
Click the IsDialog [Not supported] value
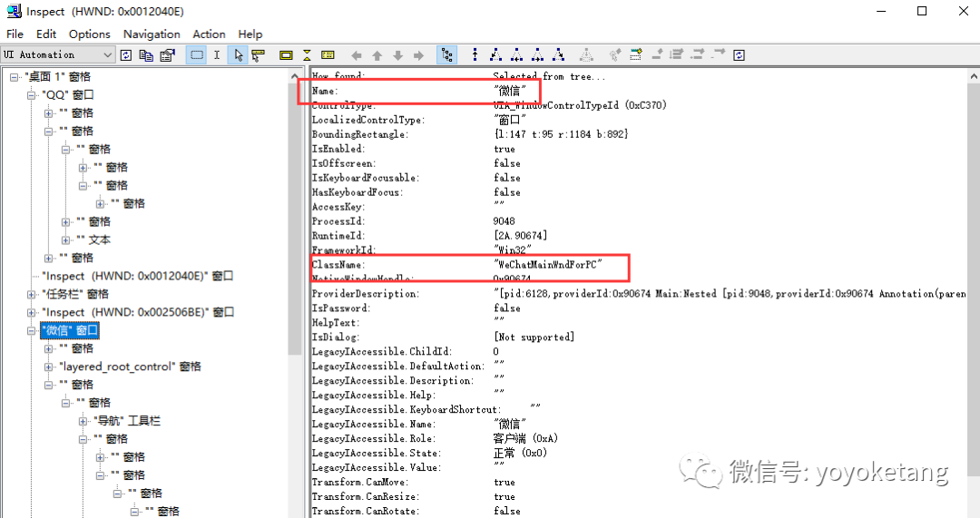pos(534,337)
